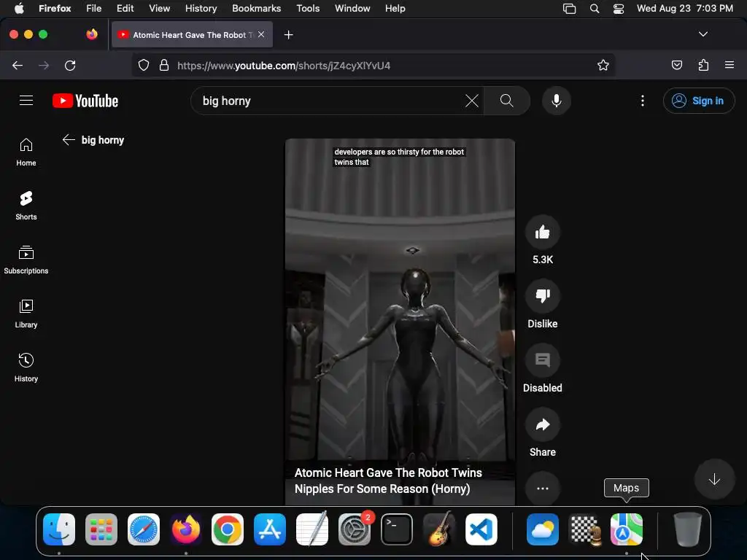Open History in sidebar

[26, 367]
